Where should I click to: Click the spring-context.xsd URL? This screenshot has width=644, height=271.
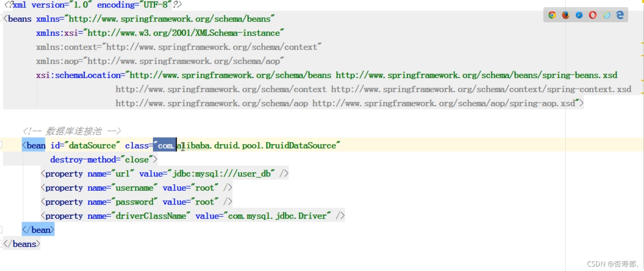click(x=481, y=89)
